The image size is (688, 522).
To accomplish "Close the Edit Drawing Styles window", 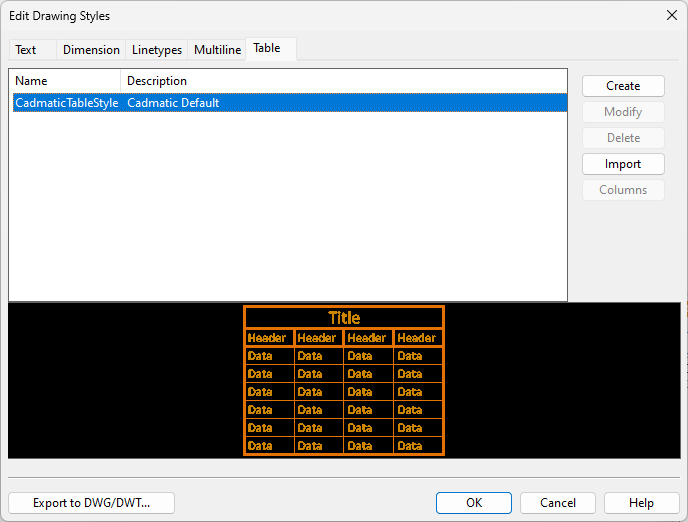I will coord(671,15).
